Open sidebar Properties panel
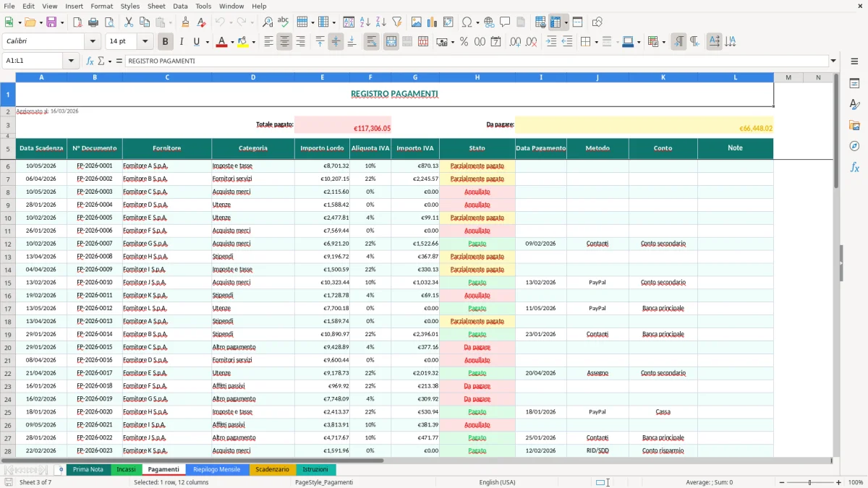The height and width of the screenshot is (488, 868). [x=854, y=84]
